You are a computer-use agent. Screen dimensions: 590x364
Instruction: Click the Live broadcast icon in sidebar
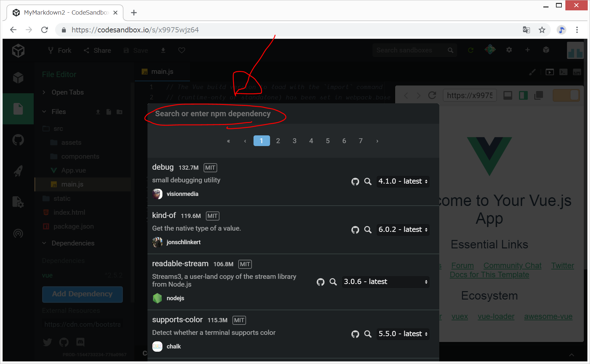(x=18, y=233)
